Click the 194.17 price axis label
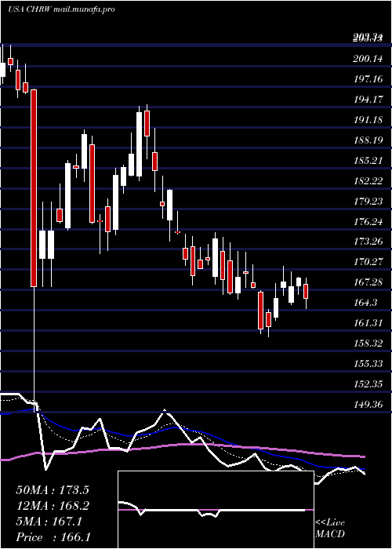 pos(368,100)
